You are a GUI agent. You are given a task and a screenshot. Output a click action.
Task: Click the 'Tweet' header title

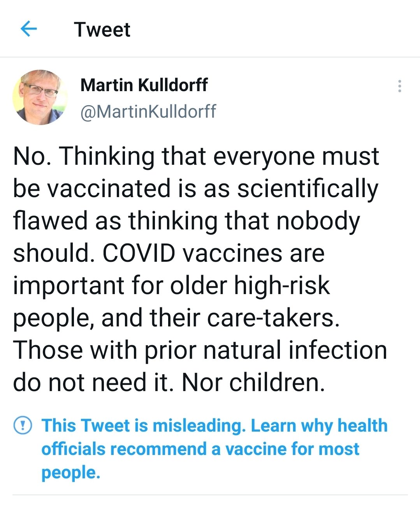pyautogui.click(x=102, y=30)
